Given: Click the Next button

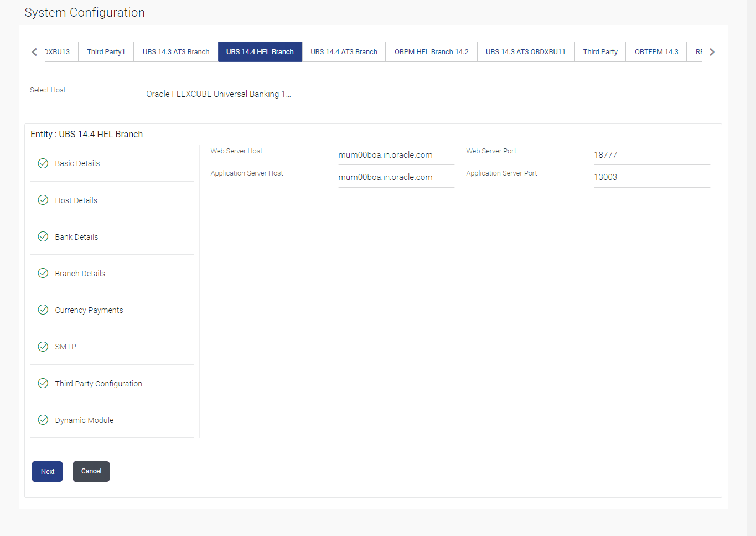Looking at the screenshot, I should point(48,472).
